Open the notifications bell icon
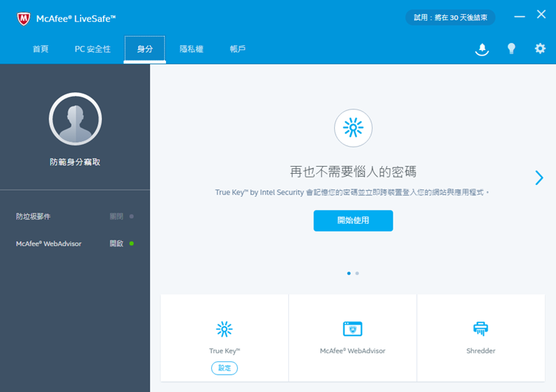The width and height of the screenshot is (556, 392). click(x=482, y=49)
